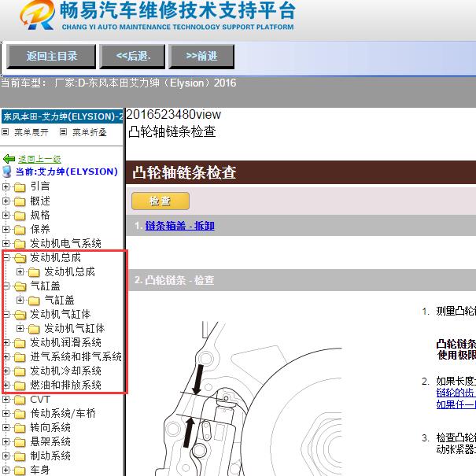Click the 返回上一级 link
The height and width of the screenshot is (476, 476).
[39, 159]
